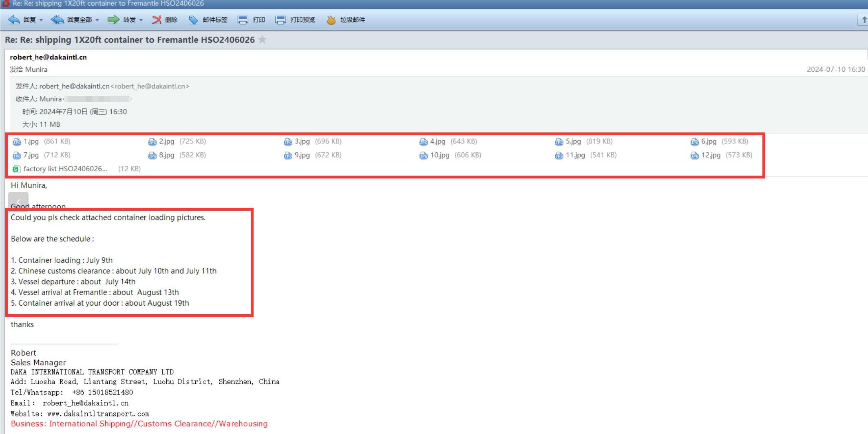Click the Delete (删除) red X icon
868x434 pixels.
pyautogui.click(x=157, y=20)
